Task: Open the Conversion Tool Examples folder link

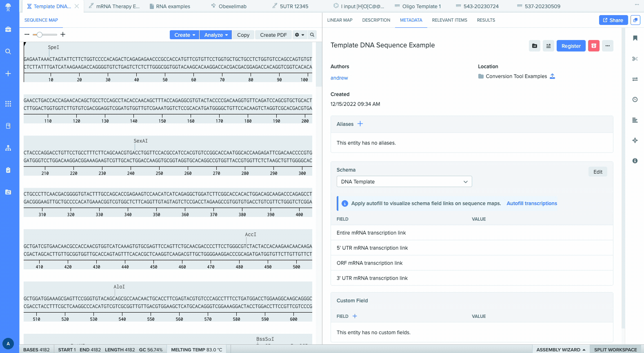Action: pyautogui.click(x=516, y=76)
